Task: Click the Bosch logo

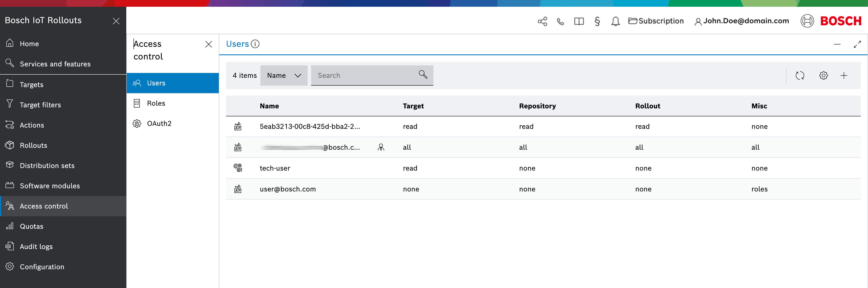Action: [x=831, y=21]
